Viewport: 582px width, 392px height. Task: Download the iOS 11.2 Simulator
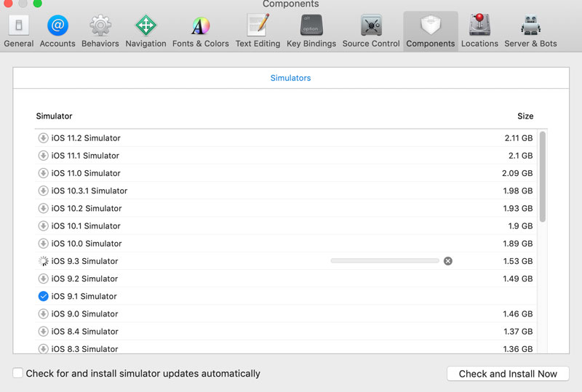(43, 138)
